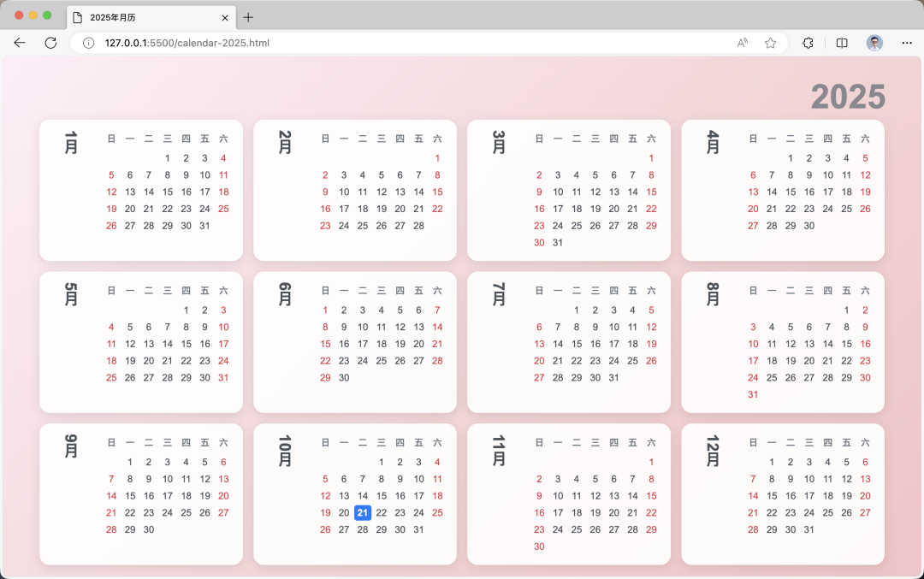
Task: Select January 1 on the calendar
Action: coord(167,158)
